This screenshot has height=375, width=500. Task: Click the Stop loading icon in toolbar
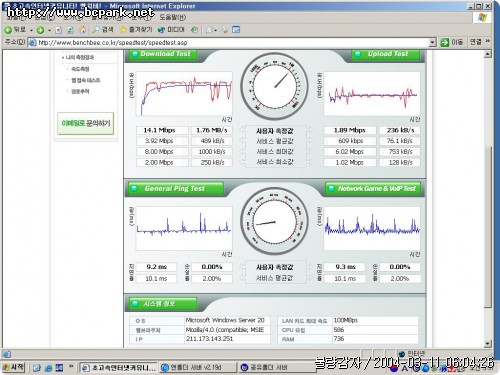coord(58,30)
